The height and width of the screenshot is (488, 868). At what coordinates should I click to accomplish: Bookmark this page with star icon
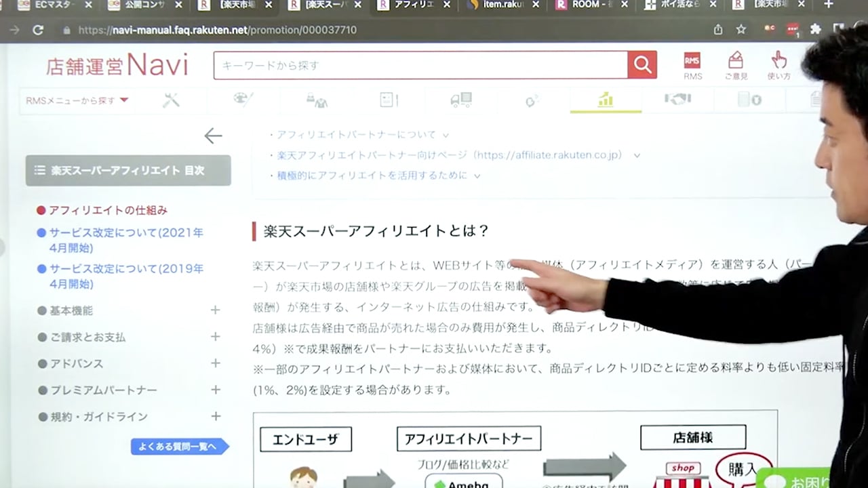(741, 30)
